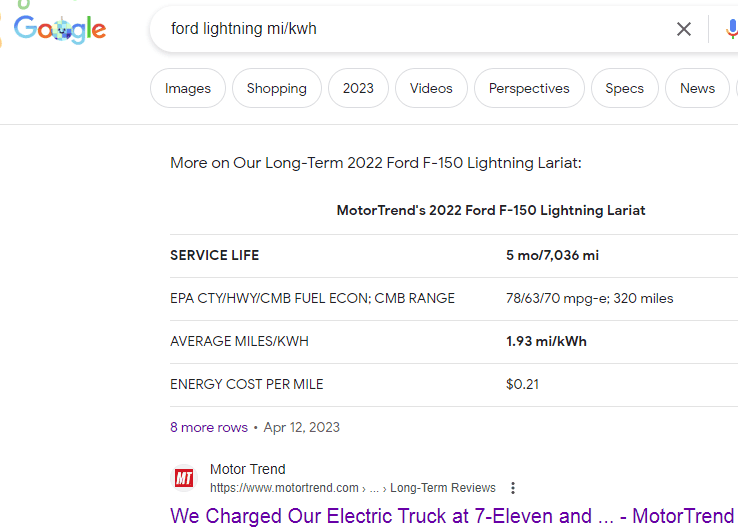Select the AVERAGE MILES/KWH row label
The width and height of the screenshot is (738, 531).
point(239,341)
